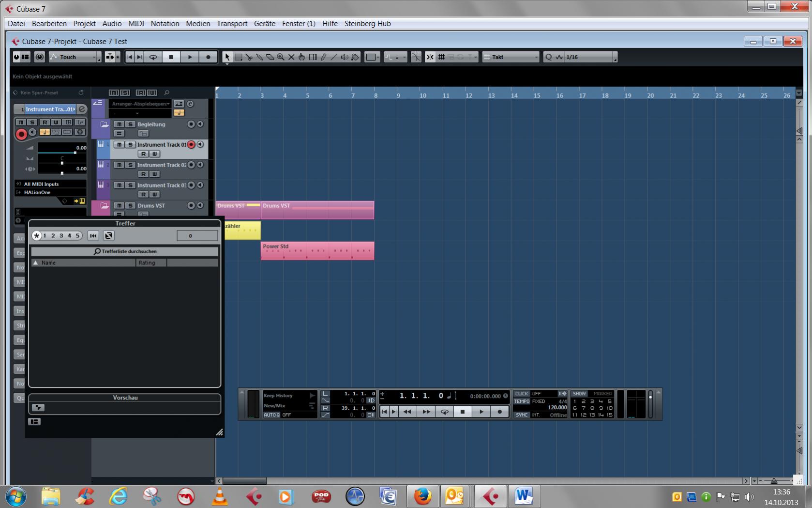The width and height of the screenshot is (812, 508).
Task: Click the shuffle results icon in Treffer
Action: point(109,236)
